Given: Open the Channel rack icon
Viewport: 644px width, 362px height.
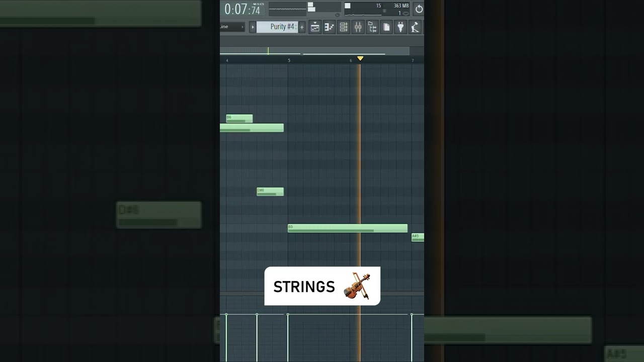Looking at the screenshot, I should pos(344,27).
